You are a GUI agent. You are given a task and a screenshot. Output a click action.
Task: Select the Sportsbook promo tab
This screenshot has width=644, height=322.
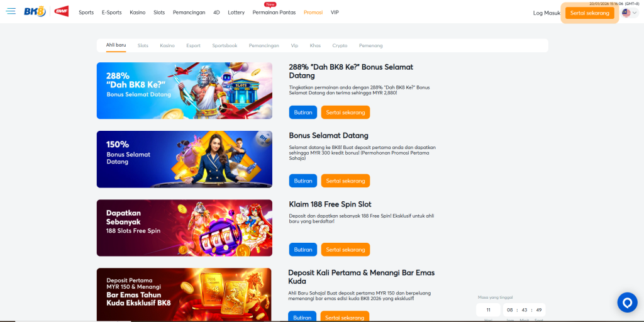coord(225,45)
